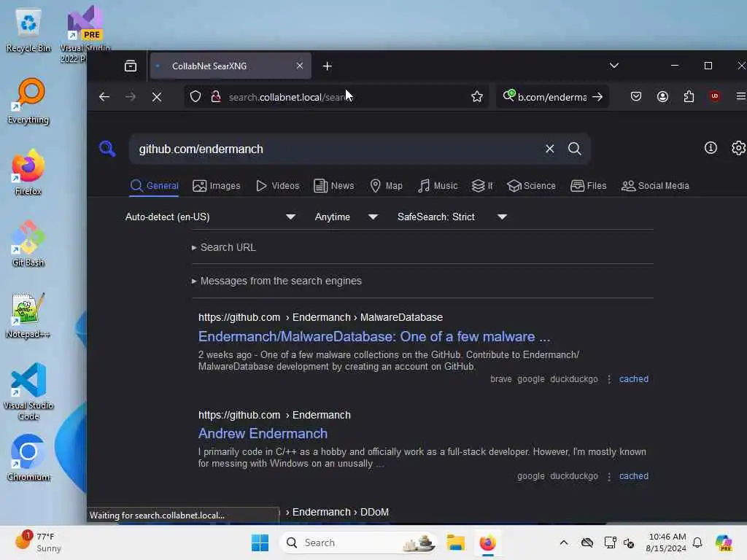Switch to the Videos search tab
747x560 pixels.
click(x=278, y=186)
